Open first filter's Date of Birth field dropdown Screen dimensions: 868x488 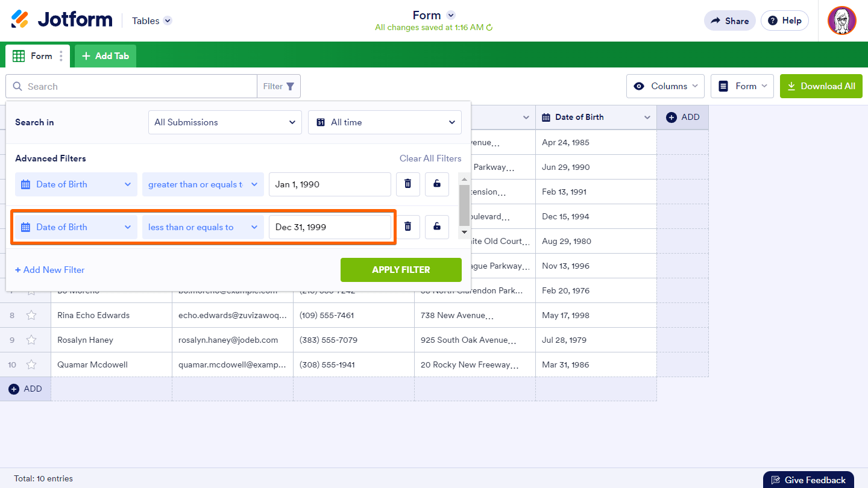[76, 184]
